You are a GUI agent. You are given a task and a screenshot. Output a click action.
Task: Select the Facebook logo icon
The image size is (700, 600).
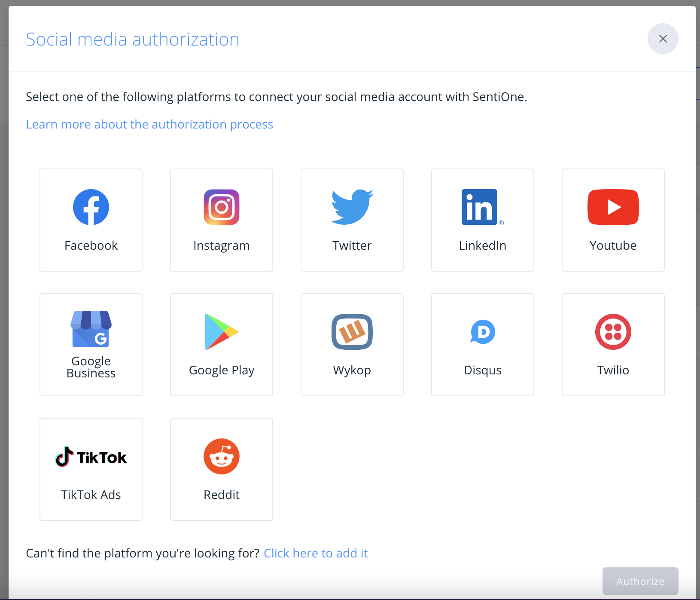[x=91, y=207]
